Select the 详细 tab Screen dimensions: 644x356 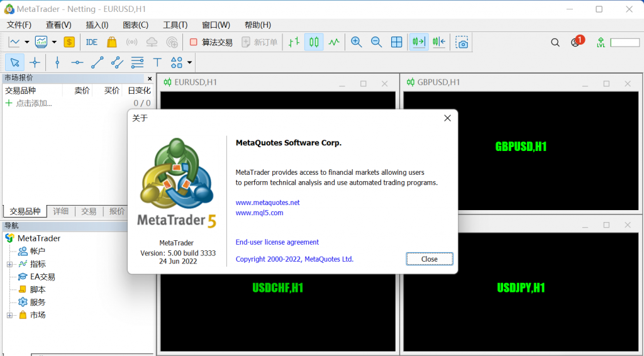tap(61, 211)
